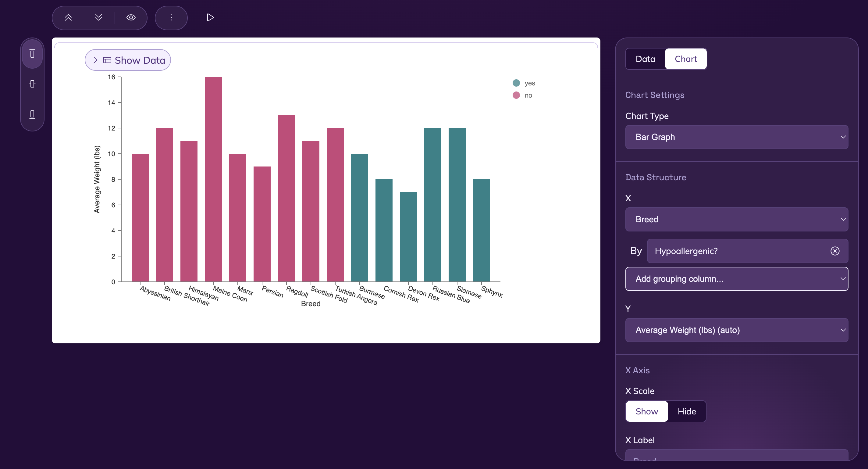
Task: Click the eye/preview icon in toolbar
Action: [x=131, y=17]
